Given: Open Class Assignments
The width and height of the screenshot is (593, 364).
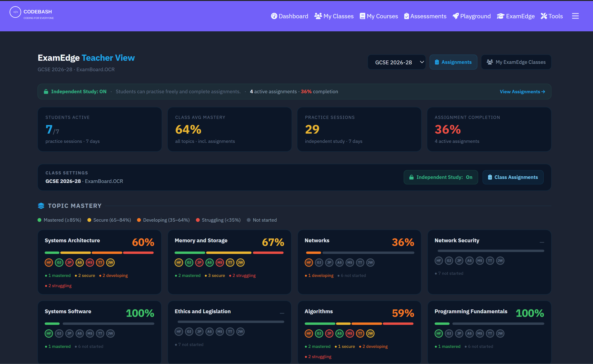Looking at the screenshot, I should click(x=512, y=177).
